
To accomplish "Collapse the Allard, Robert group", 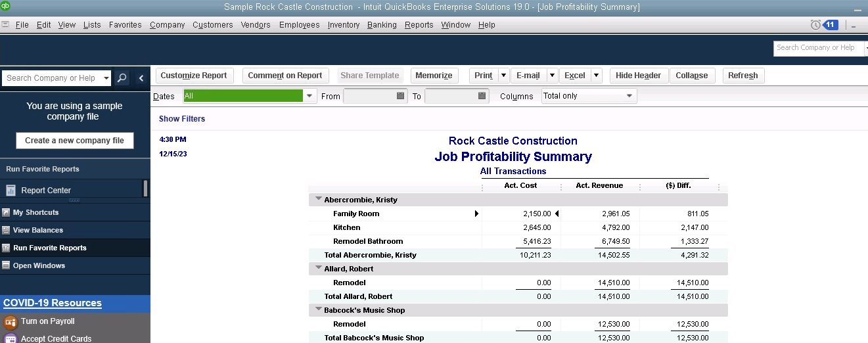I will coord(319,269).
